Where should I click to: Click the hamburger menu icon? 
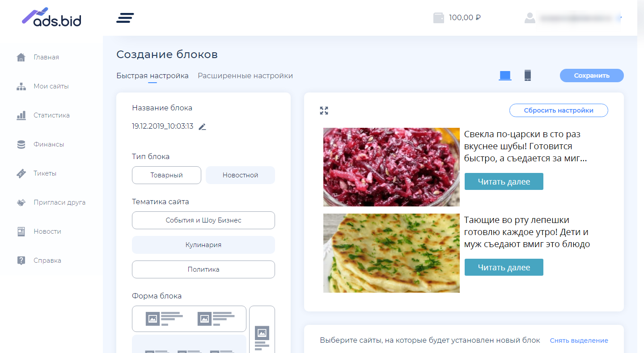[125, 18]
